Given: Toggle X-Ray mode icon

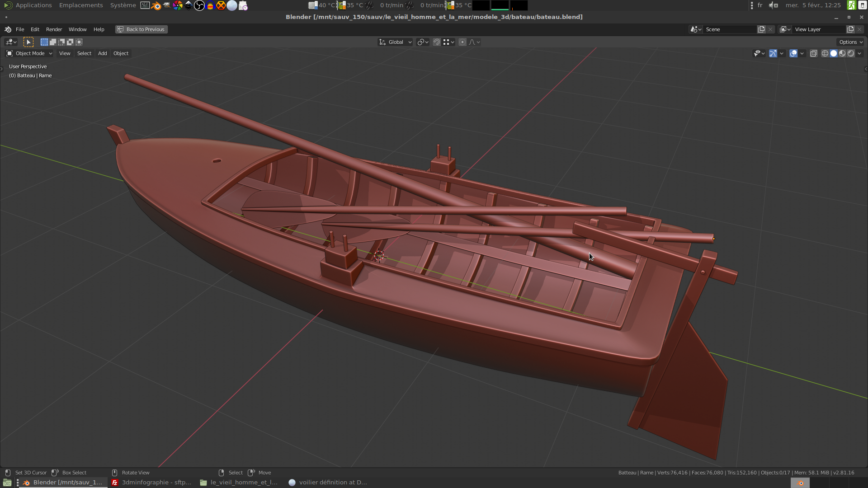Looking at the screenshot, I should [x=813, y=53].
